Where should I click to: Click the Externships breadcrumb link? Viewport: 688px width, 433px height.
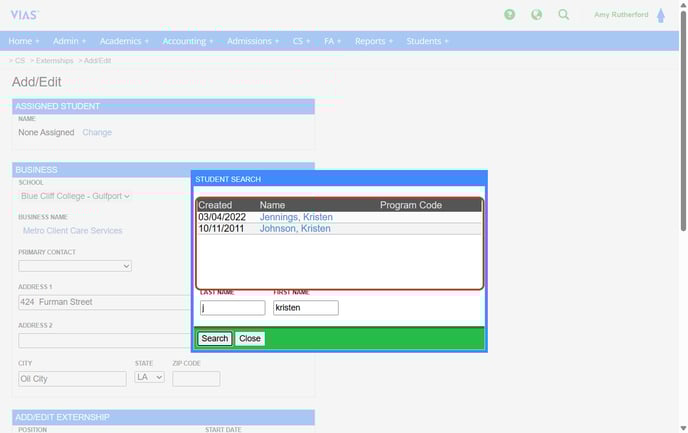point(54,61)
